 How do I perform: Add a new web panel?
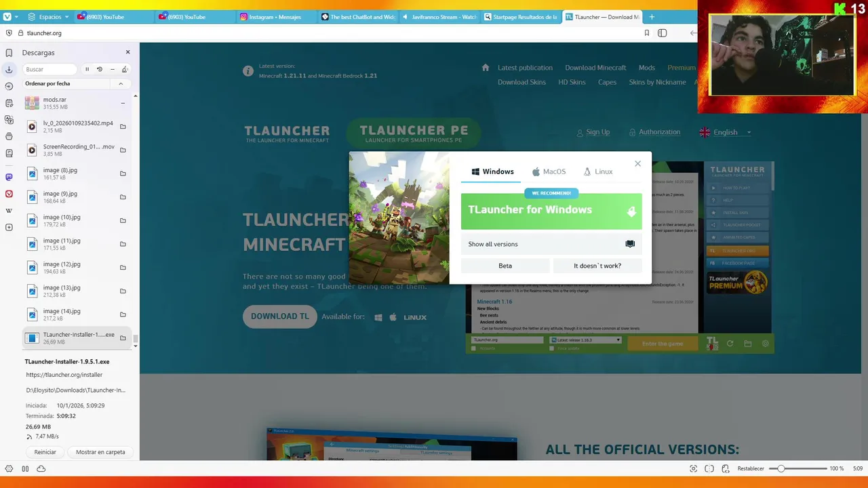(9, 227)
